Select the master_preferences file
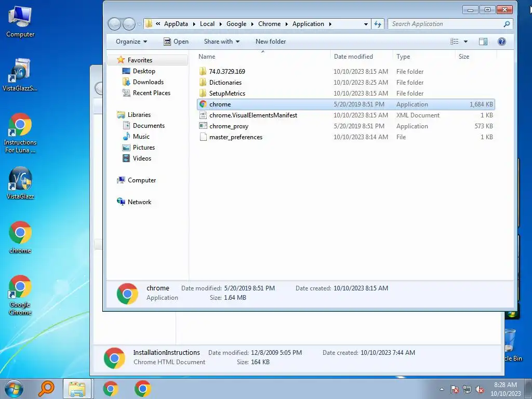 pos(345,137)
